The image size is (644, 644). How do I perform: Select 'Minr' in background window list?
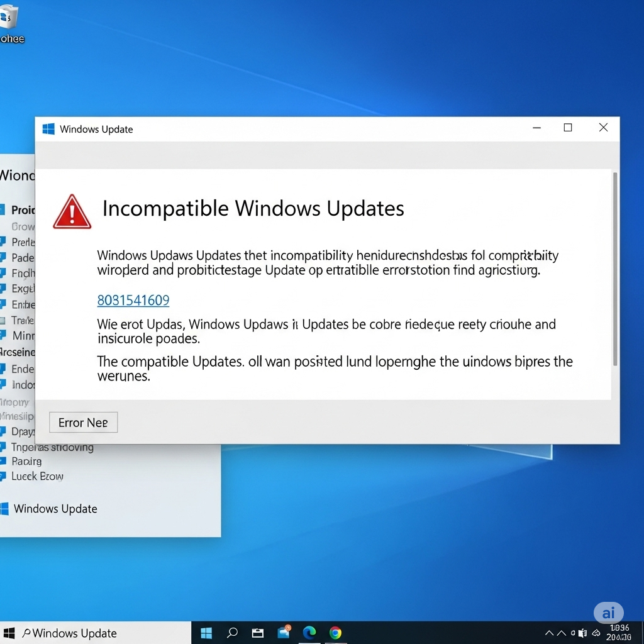pyautogui.click(x=23, y=336)
